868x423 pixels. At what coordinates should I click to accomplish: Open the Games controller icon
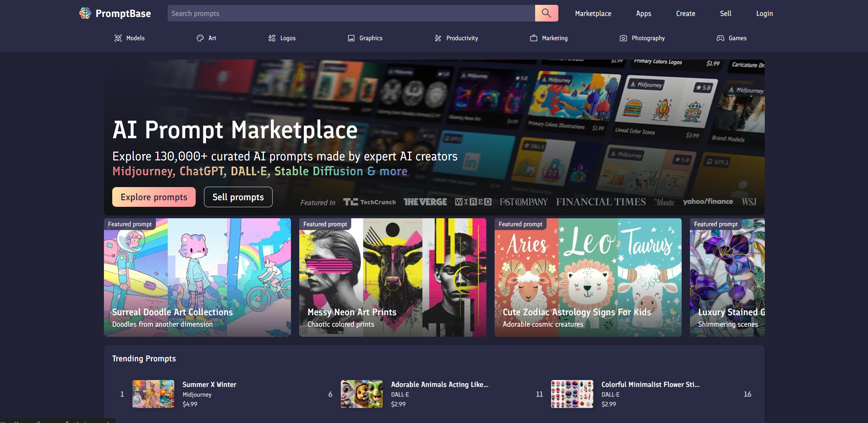(720, 38)
